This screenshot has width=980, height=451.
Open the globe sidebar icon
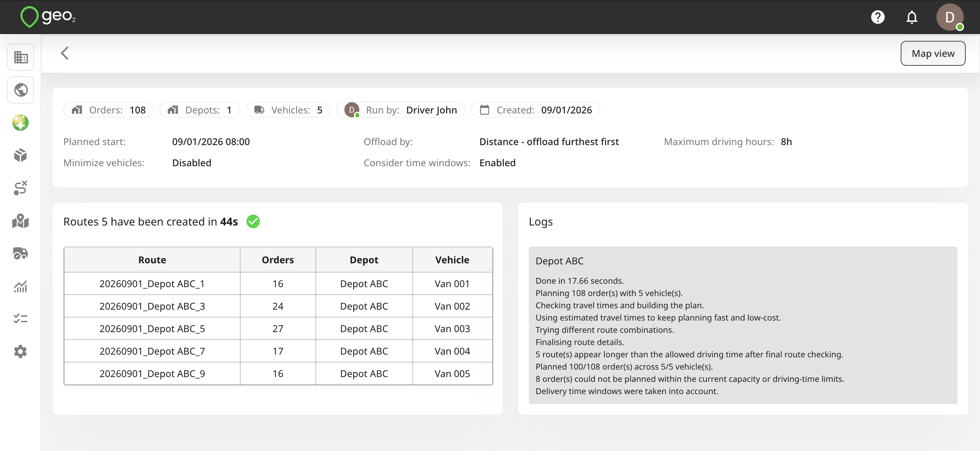pyautogui.click(x=20, y=90)
